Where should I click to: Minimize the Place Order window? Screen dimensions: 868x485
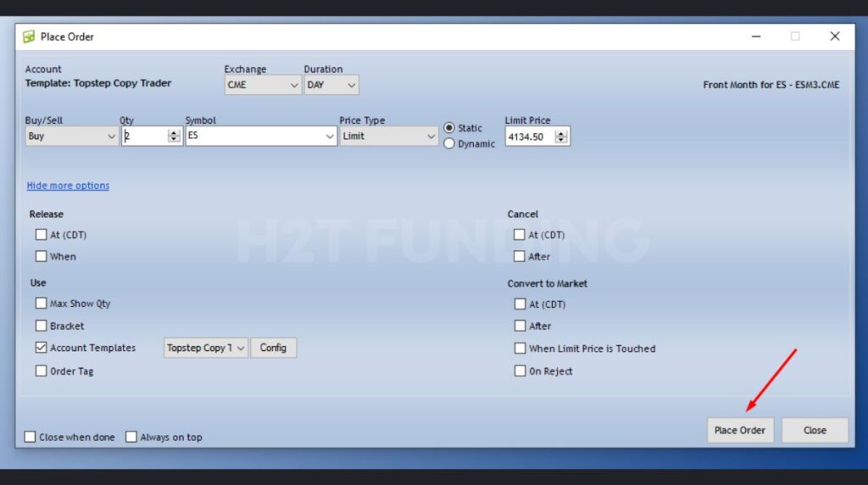pos(756,36)
